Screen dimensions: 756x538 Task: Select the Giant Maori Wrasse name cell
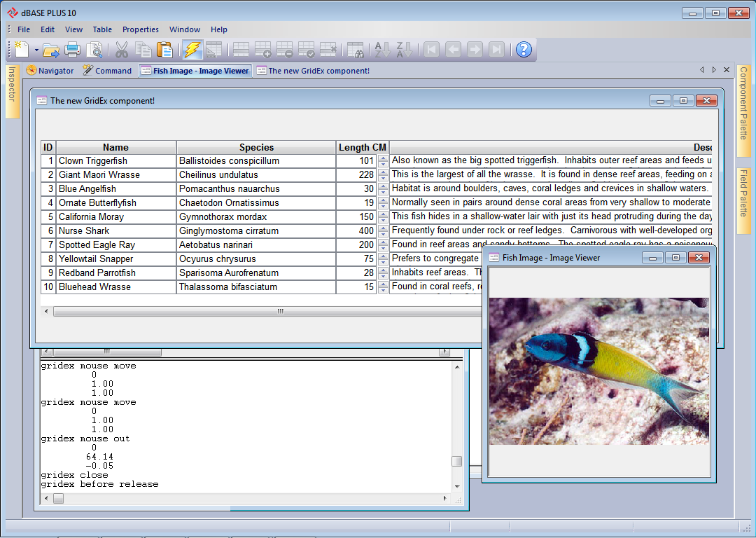pos(115,174)
